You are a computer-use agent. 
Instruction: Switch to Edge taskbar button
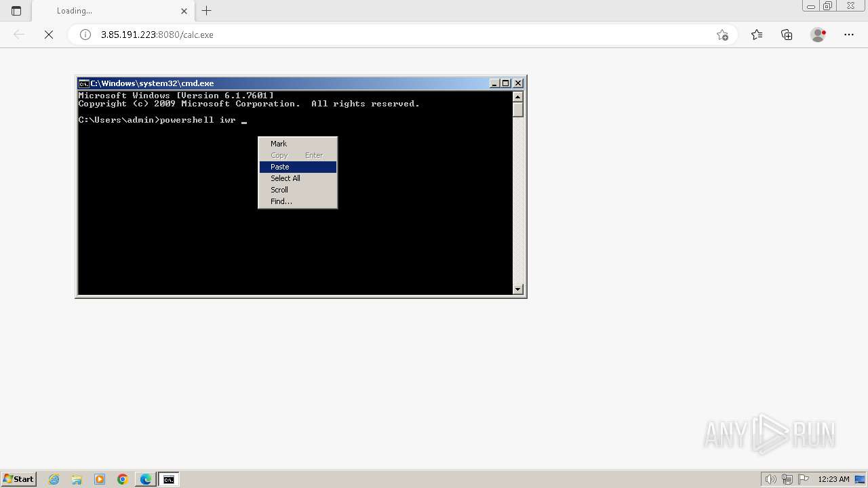coord(146,479)
